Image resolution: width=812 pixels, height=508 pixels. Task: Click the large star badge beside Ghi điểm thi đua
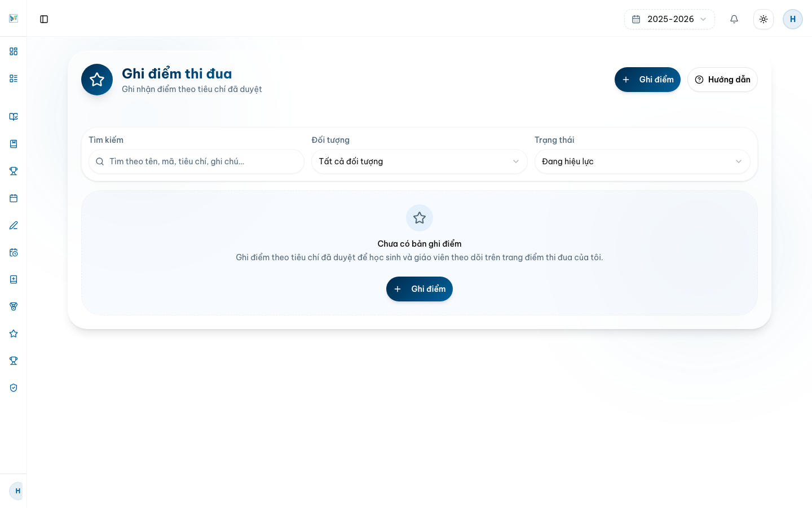click(x=97, y=80)
